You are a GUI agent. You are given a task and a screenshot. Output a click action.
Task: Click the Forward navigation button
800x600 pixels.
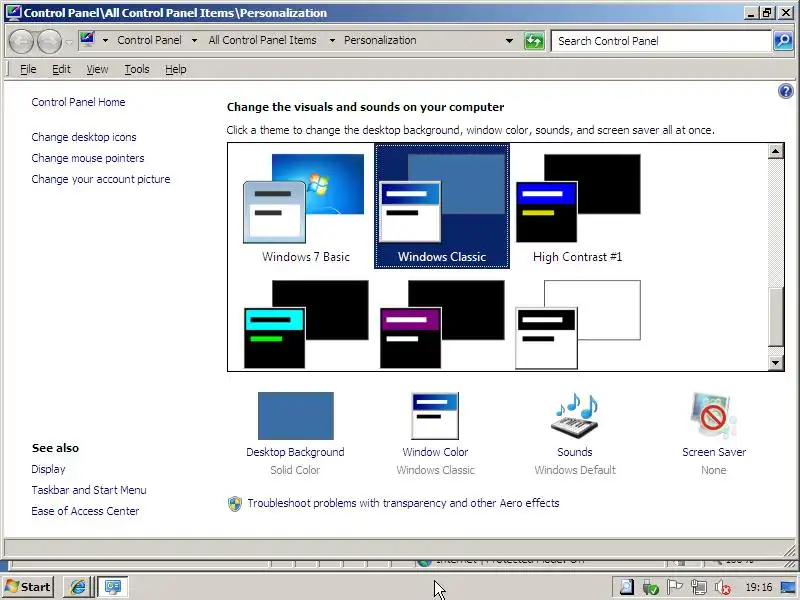tap(49, 41)
